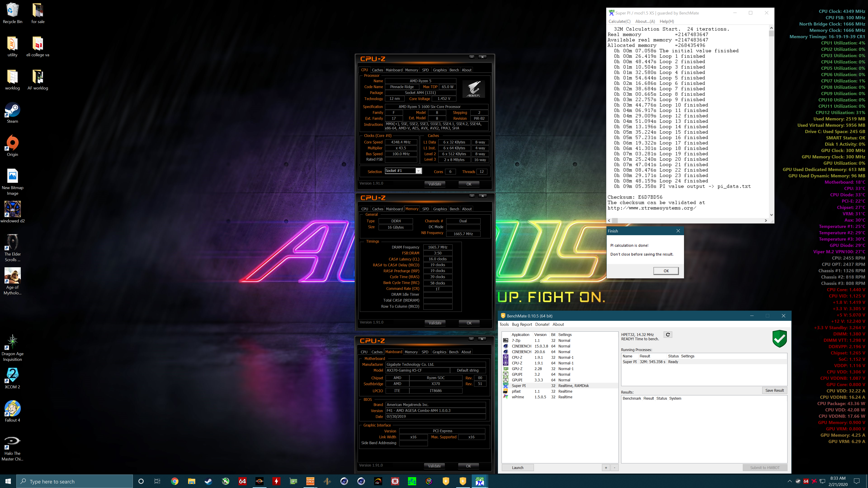Screen dimensions: 868x488
Task: Click the green Prime95 taskbar icon
Action: (x=412, y=481)
